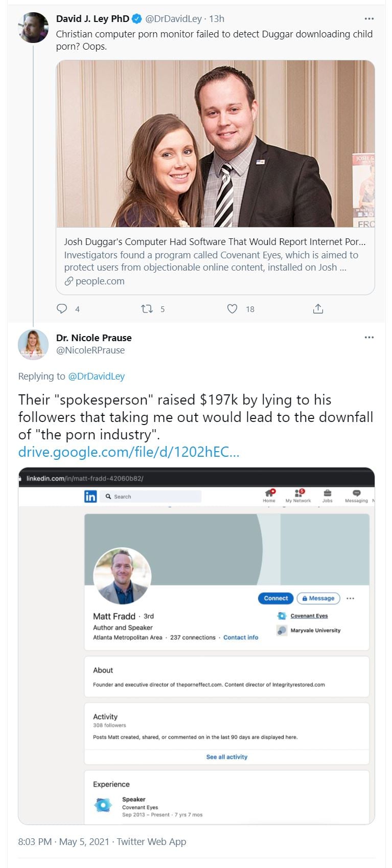Like David Ley's tweet with the heart icon
392x868 pixels.
[x=232, y=308]
